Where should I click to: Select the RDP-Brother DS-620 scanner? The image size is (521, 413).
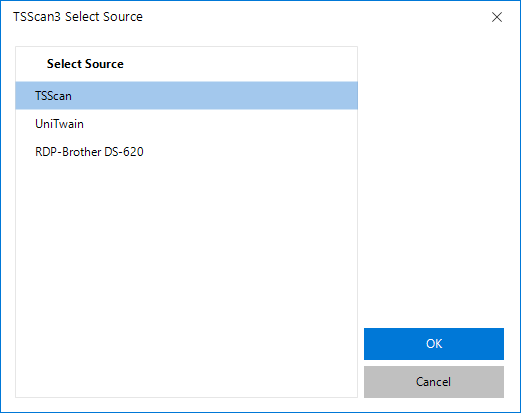(186, 152)
